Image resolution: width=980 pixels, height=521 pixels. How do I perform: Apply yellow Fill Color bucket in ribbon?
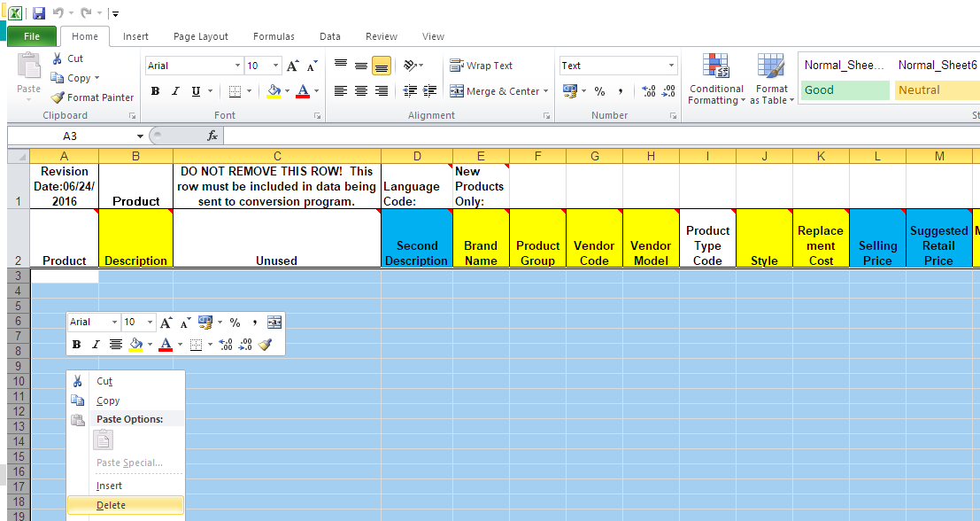tap(274, 91)
